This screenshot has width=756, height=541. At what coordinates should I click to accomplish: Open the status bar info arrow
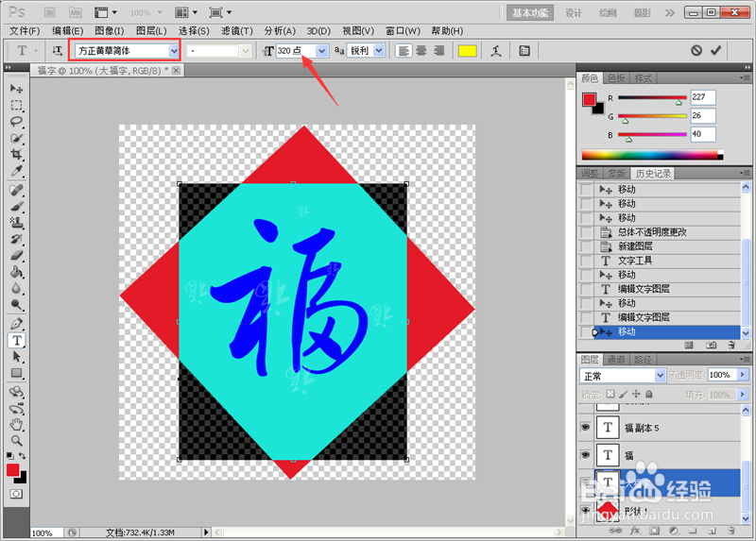[206, 533]
